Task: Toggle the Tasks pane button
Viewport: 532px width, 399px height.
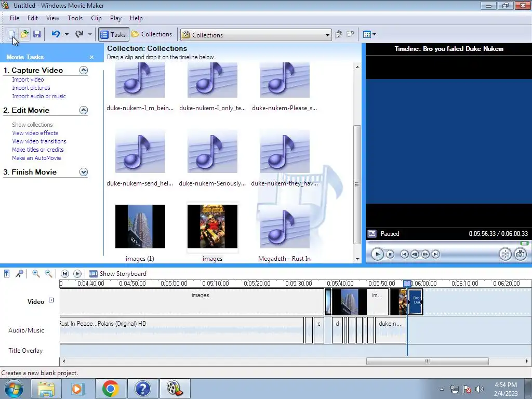Action: (114, 34)
